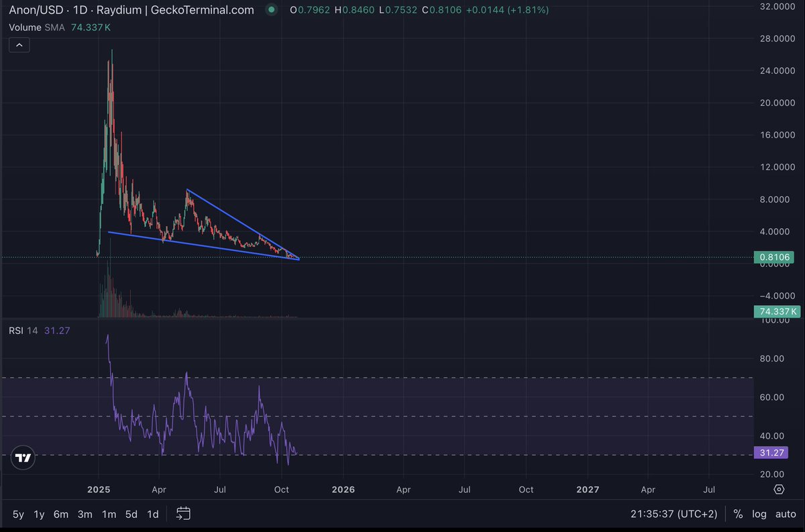Click the green market status dot
Image resolution: width=805 pixels, height=532 pixels.
pyautogui.click(x=270, y=10)
